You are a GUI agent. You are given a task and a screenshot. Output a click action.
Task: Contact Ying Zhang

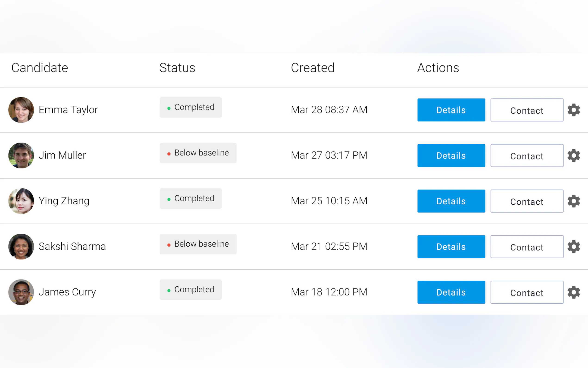526,201
